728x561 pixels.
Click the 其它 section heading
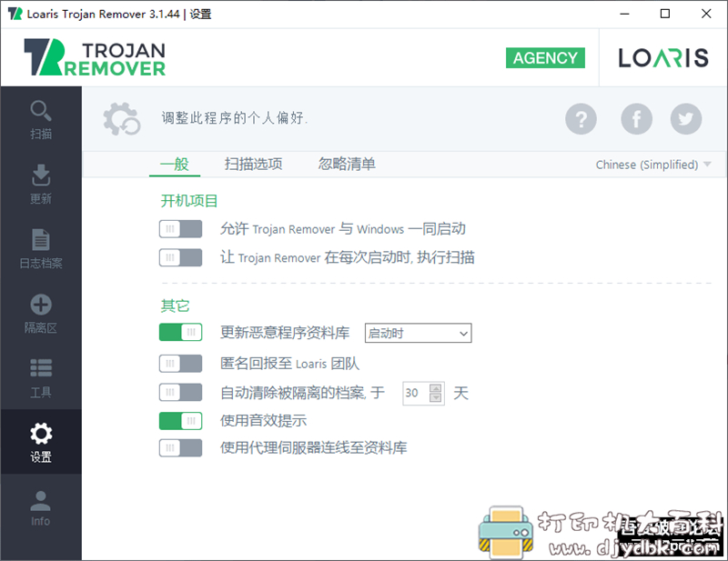(175, 306)
